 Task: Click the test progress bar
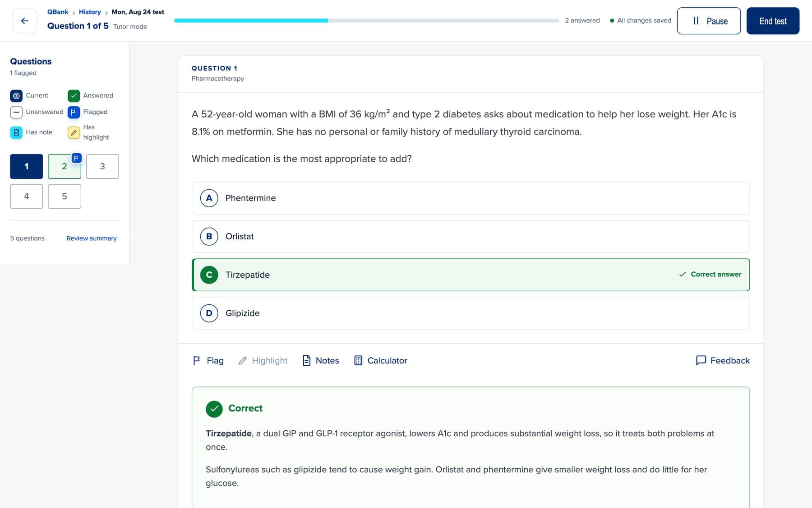[366, 21]
